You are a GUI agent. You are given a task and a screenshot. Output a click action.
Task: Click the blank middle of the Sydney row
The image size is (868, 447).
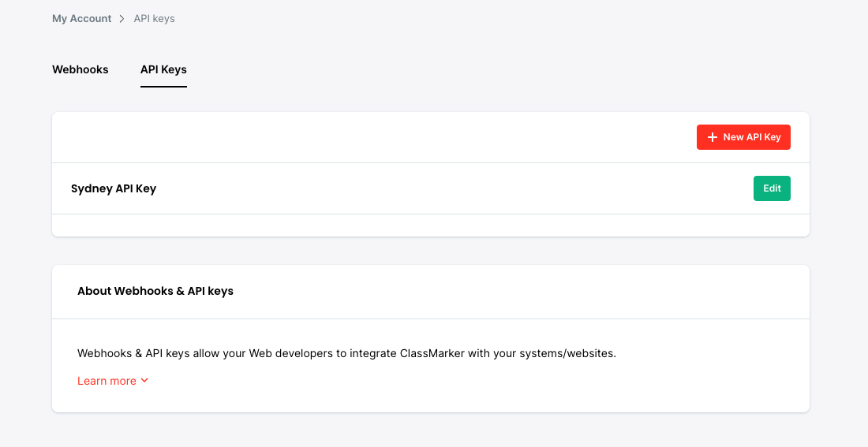pyautogui.click(x=450, y=188)
